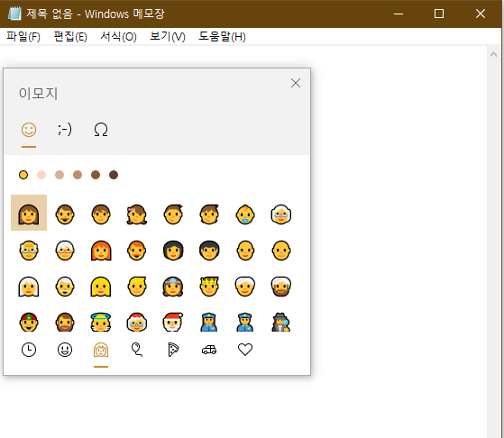The image size is (504, 438).
Task: Pick the Mrs. Claus emoji
Action: click(137, 323)
